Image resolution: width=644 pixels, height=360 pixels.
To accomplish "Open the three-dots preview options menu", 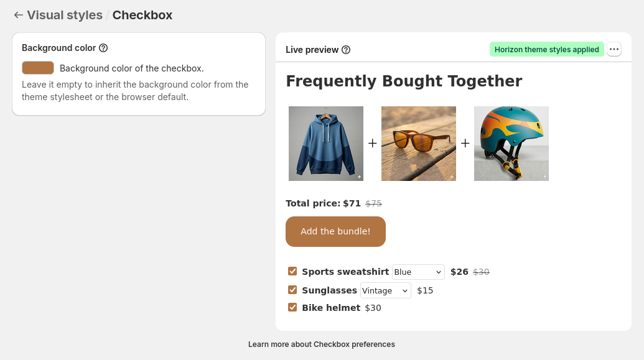I will pyautogui.click(x=614, y=50).
